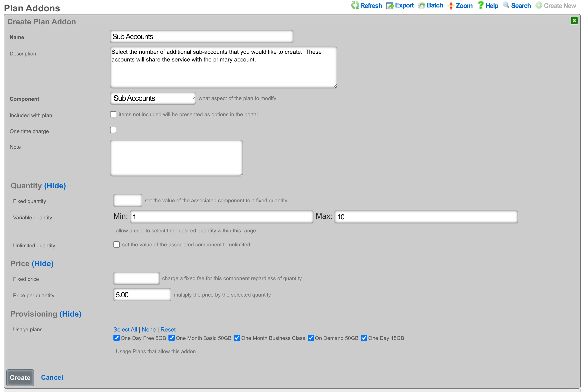Toggle the Unlimited quantity checkbox
This screenshot has width=585, height=392.
(x=117, y=244)
